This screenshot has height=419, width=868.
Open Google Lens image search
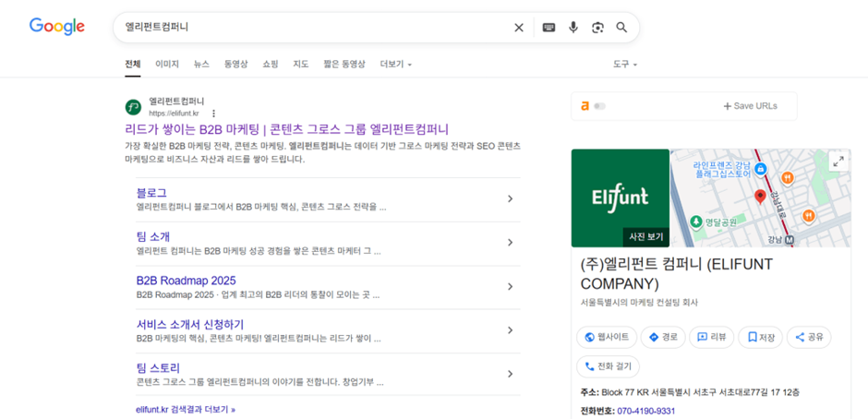597,28
